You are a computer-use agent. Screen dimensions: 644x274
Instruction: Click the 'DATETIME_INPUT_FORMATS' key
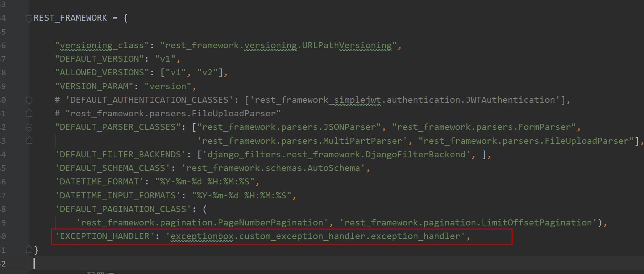[118, 196]
